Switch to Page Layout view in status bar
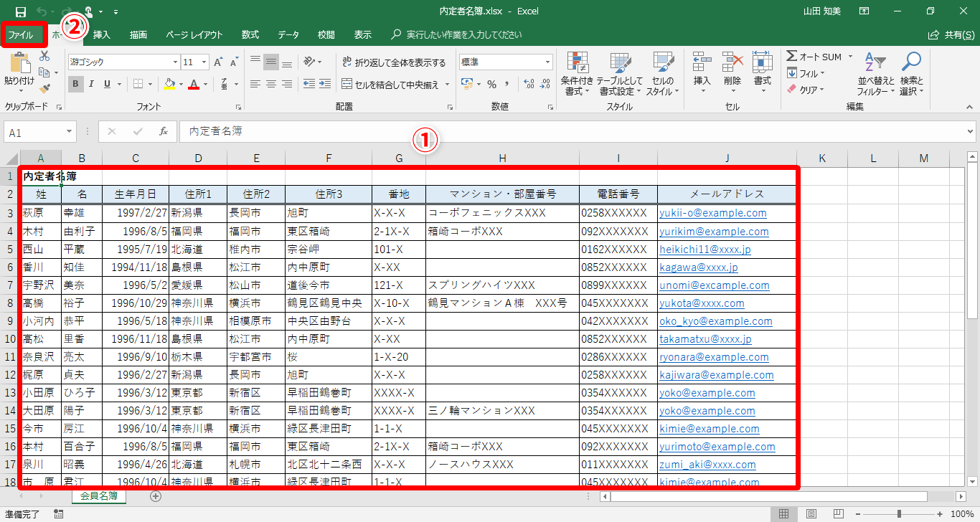Image resolution: width=980 pixels, height=522 pixels. (x=811, y=514)
